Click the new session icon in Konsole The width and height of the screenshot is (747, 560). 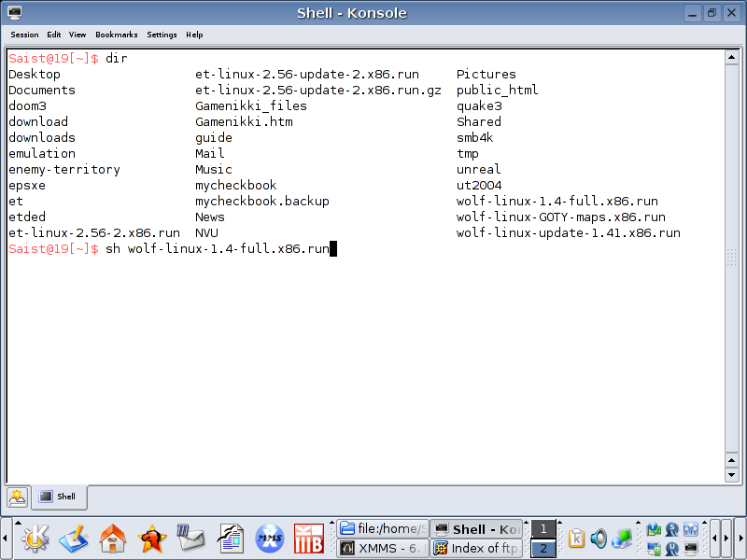pos(17,497)
